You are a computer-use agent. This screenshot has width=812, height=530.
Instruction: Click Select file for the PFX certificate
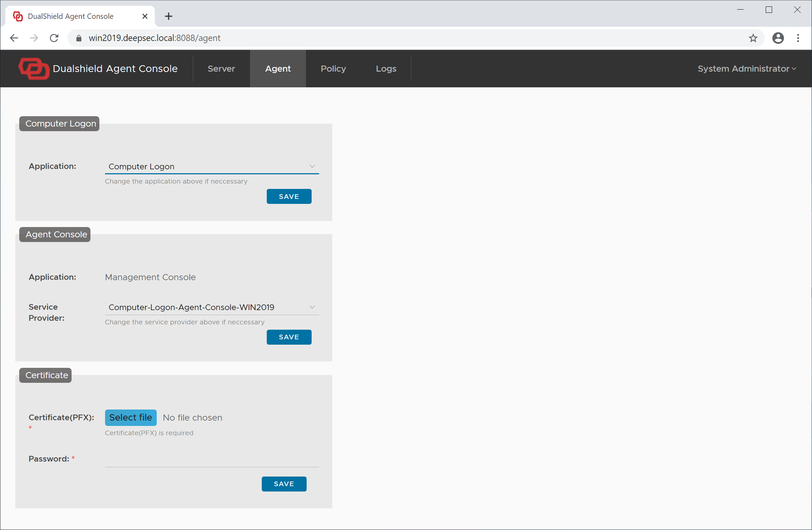[x=131, y=417]
